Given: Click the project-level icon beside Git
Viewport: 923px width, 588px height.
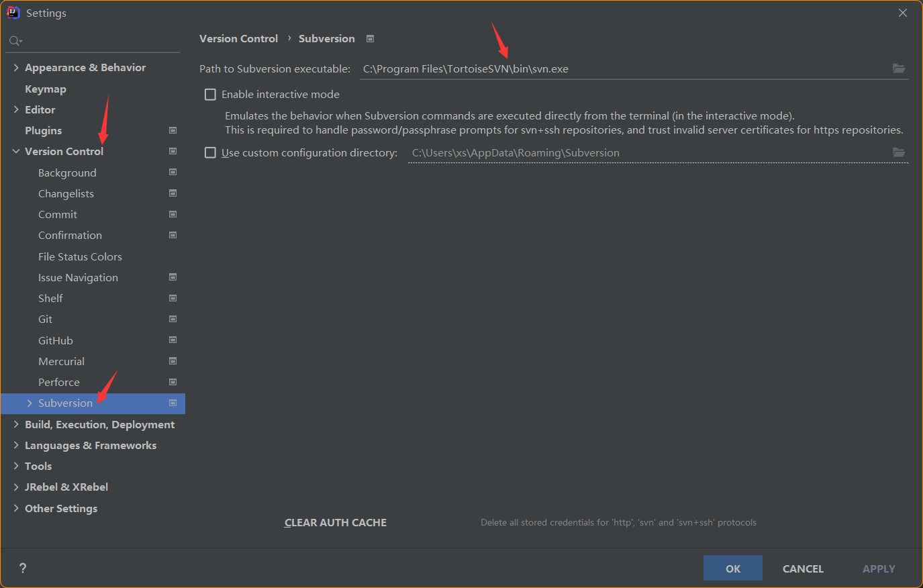Looking at the screenshot, I should [173, 319].
